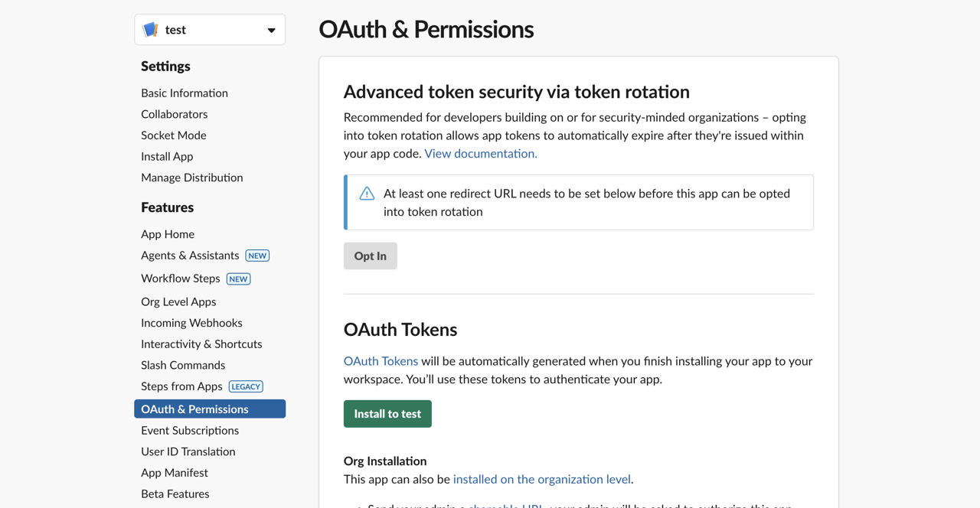Viewport: 980px width, 508px height.
Task: Open Socket Mode settings
Action: click(x=174, y=135)
